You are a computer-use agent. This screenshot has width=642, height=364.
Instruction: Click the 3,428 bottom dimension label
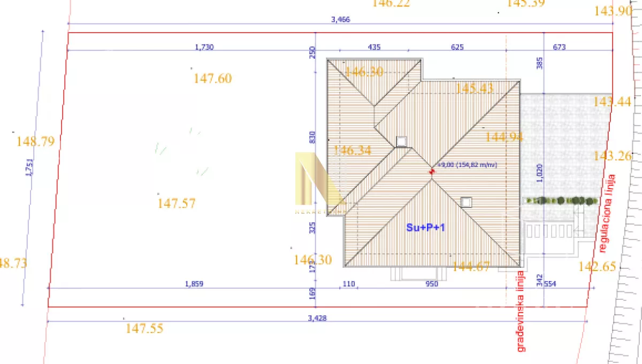317,317
